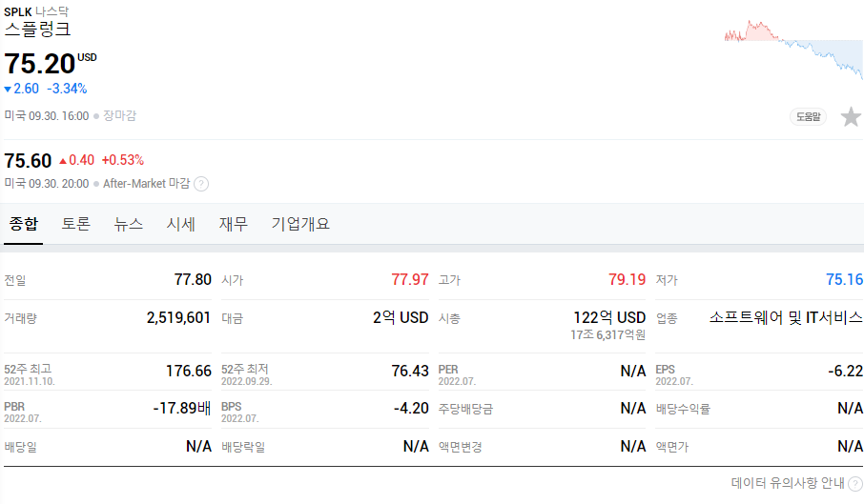Screen dimensions: 864x504
Task: Click the EPS value -6.22
Action: (845, 371)
